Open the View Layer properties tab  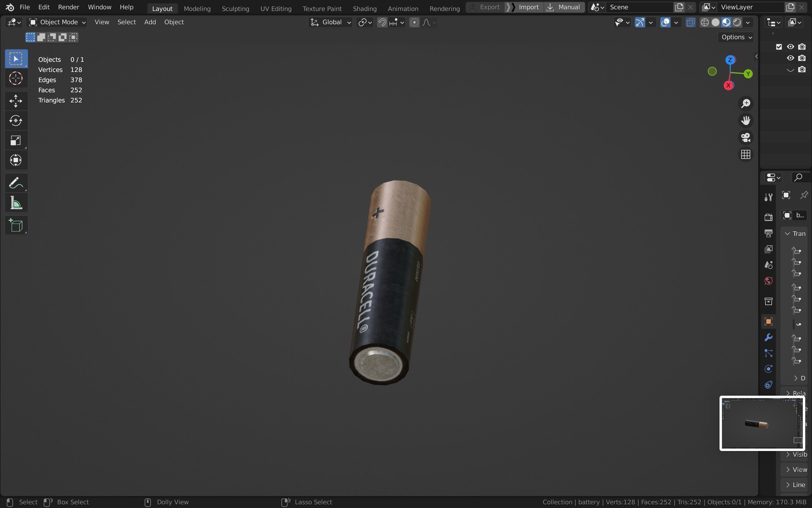[x=768, y=249]
